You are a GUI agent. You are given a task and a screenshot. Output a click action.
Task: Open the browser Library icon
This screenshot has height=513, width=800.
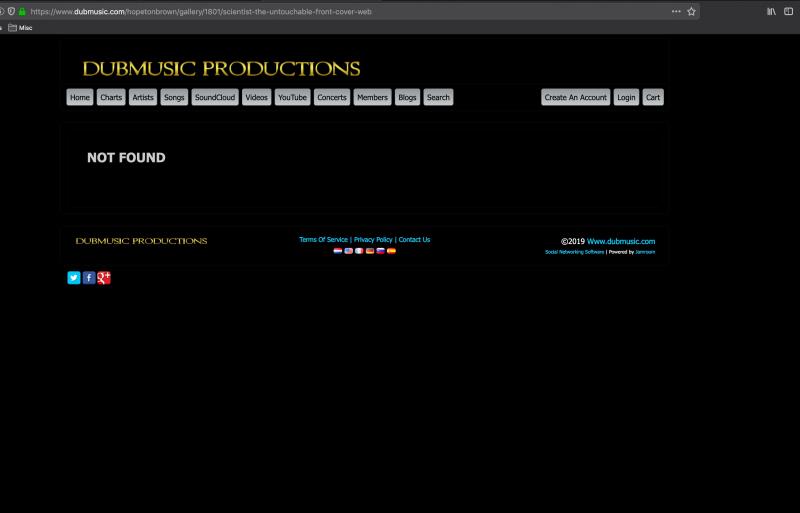click(771, 11)
